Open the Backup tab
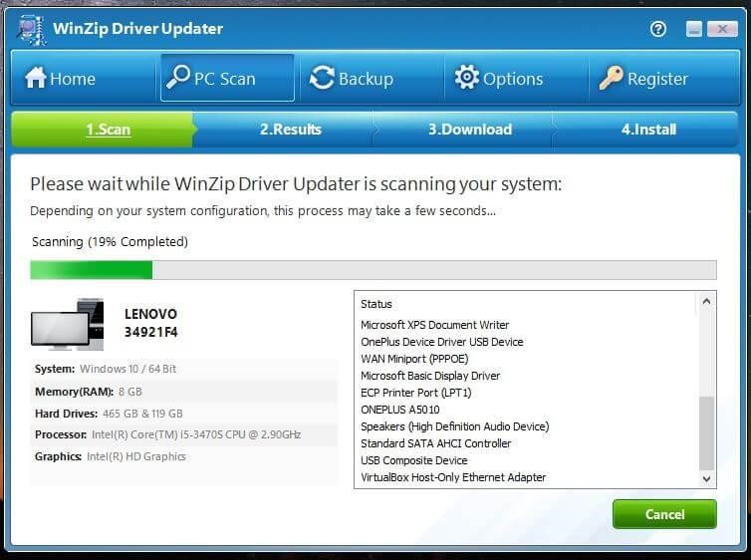751x560 pixels. point(373,78)
